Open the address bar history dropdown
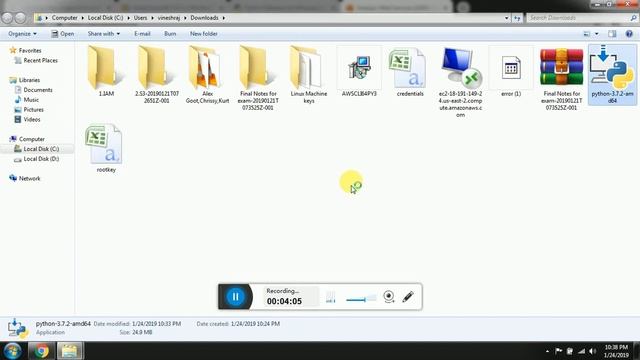This screenshot has height=360, width=640. (x=507, y=18)
